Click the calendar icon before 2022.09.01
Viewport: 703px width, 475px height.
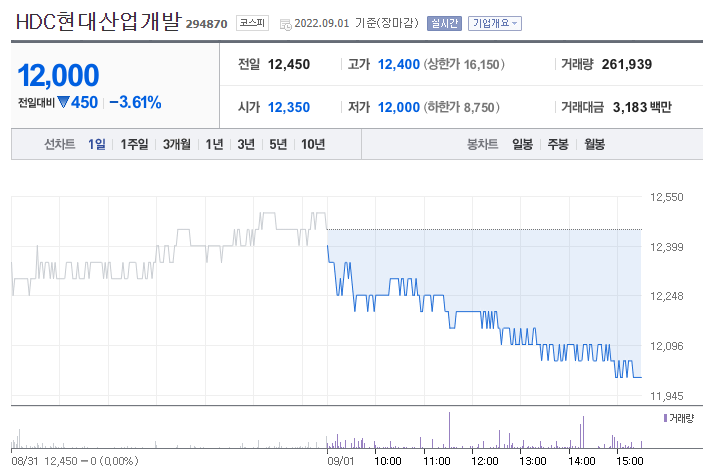285,25
